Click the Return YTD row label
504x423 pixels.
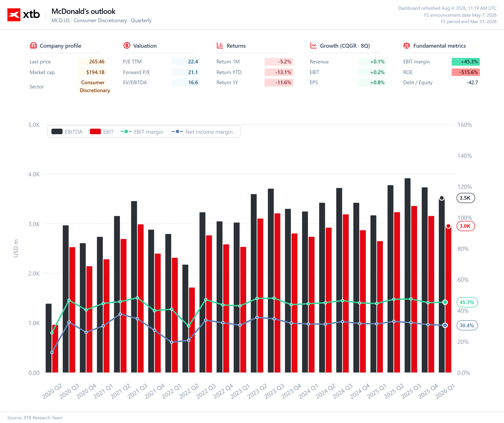click(229, 72)
